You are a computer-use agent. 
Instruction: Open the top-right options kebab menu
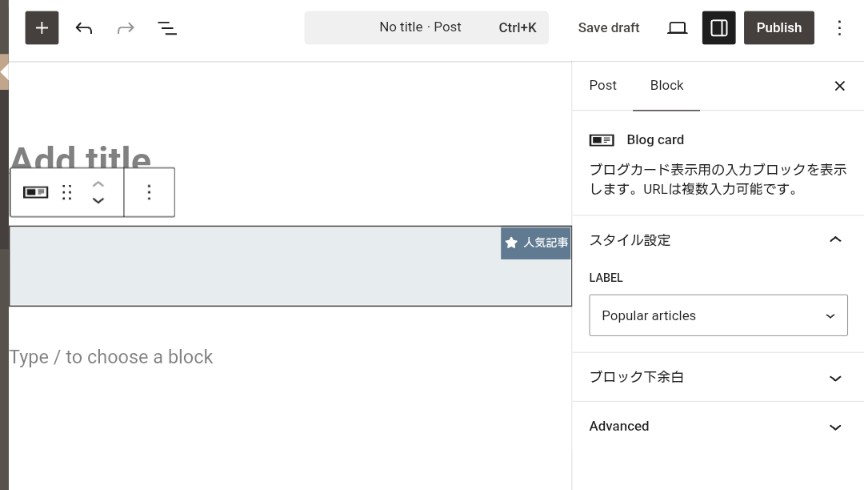pos(839,28)
